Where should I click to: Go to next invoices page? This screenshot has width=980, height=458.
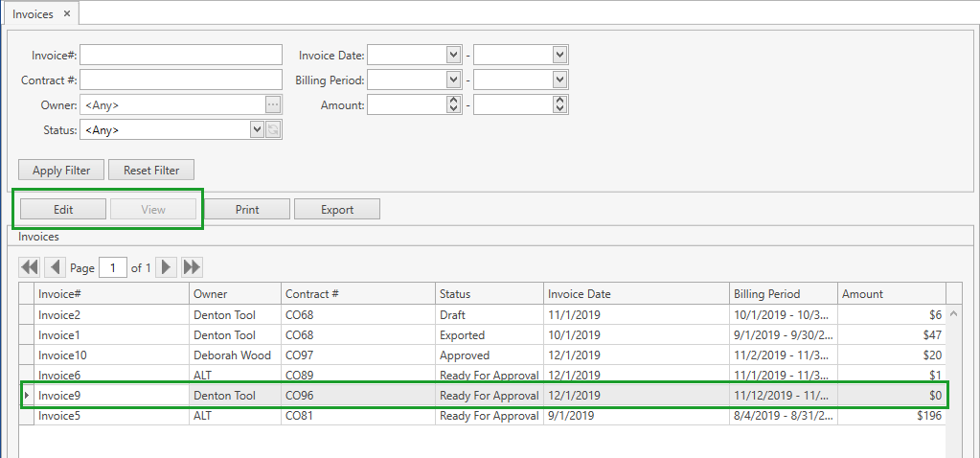tap(167, 267)
